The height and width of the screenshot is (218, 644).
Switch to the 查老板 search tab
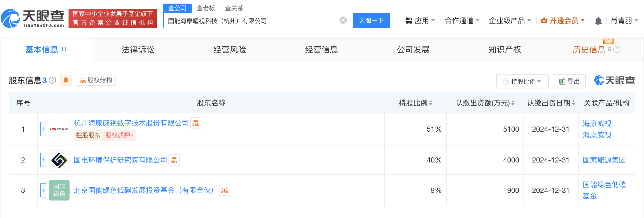[x=206, y=8]
